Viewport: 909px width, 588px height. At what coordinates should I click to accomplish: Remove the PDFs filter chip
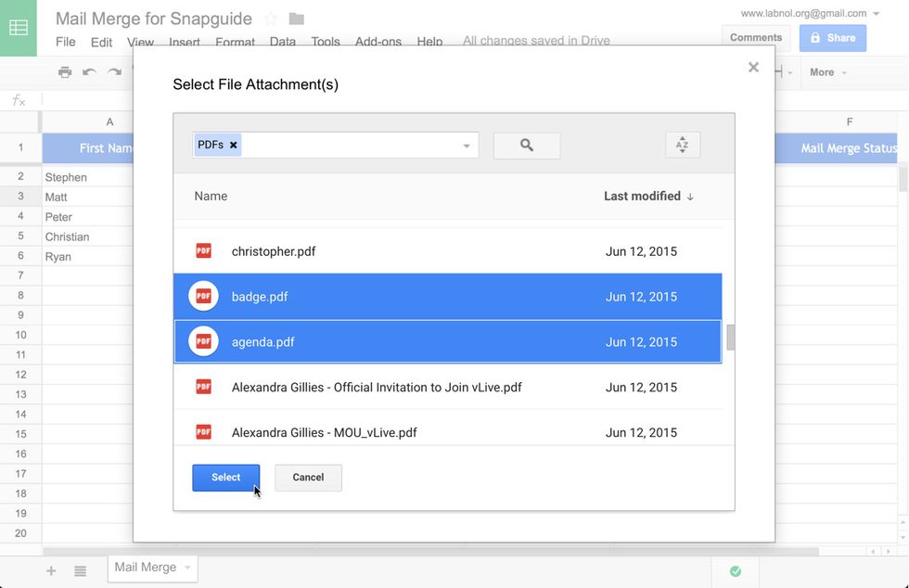(x=233, y=145)
